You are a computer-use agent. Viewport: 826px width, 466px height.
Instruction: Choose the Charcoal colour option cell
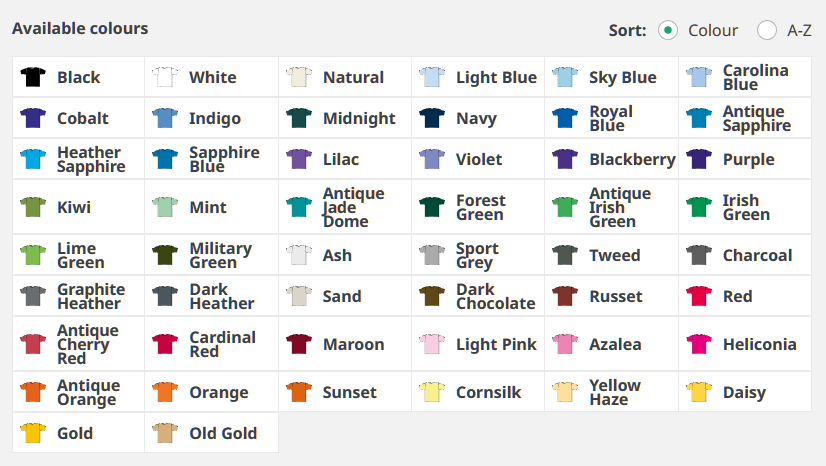tap(744, 255)
